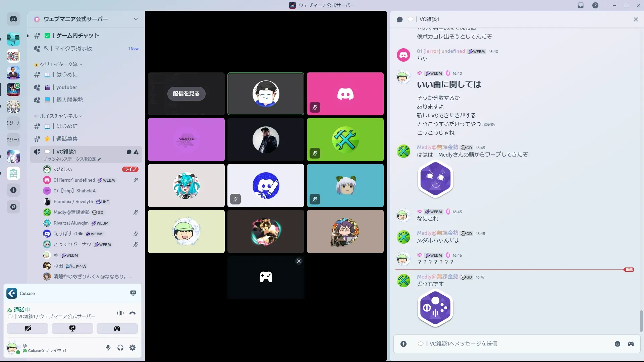Collapse the クリエイター交流 category
Viewport: 644px width, 362px height.
point(59,64)
